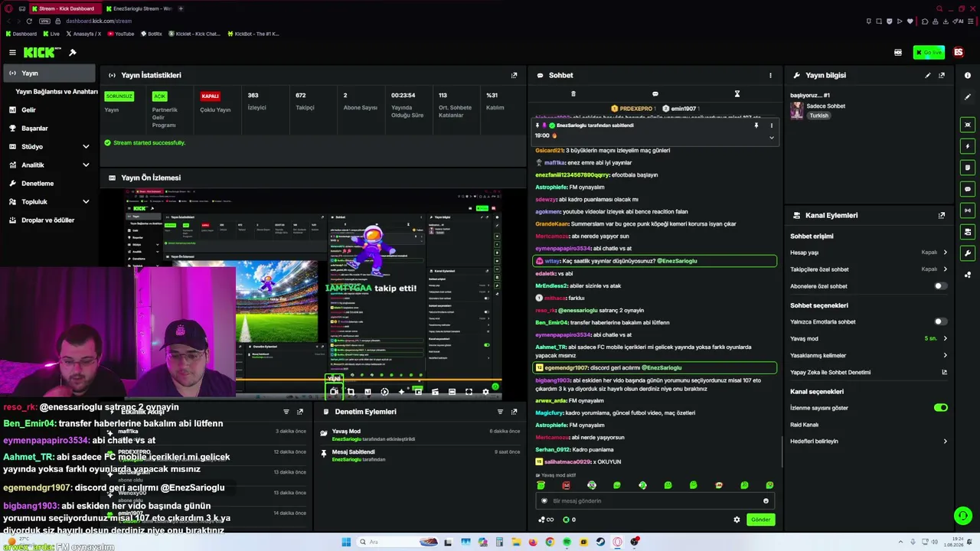
Task: Pop out the Kanal Eylemleri panel
Action: tap(941, 215)
